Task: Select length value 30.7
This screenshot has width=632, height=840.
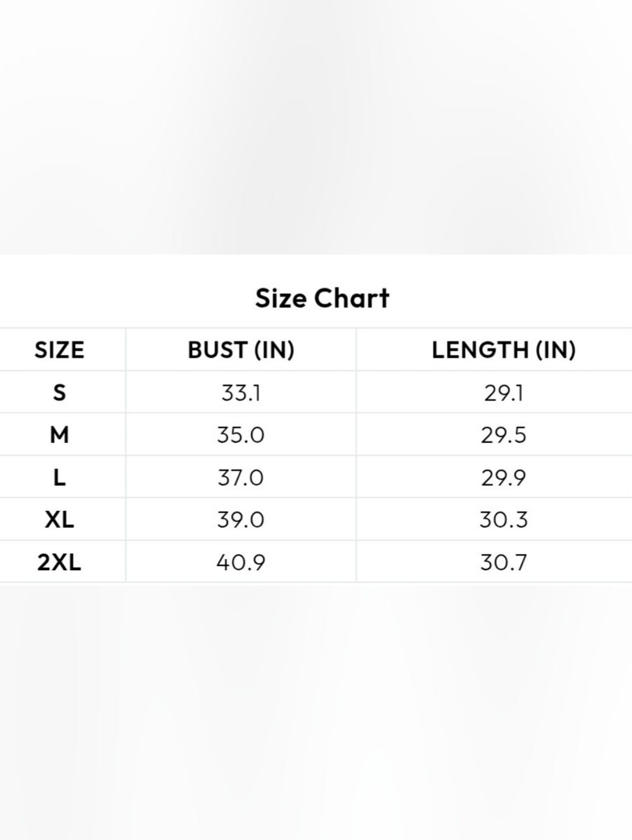Action: point(504,562)
